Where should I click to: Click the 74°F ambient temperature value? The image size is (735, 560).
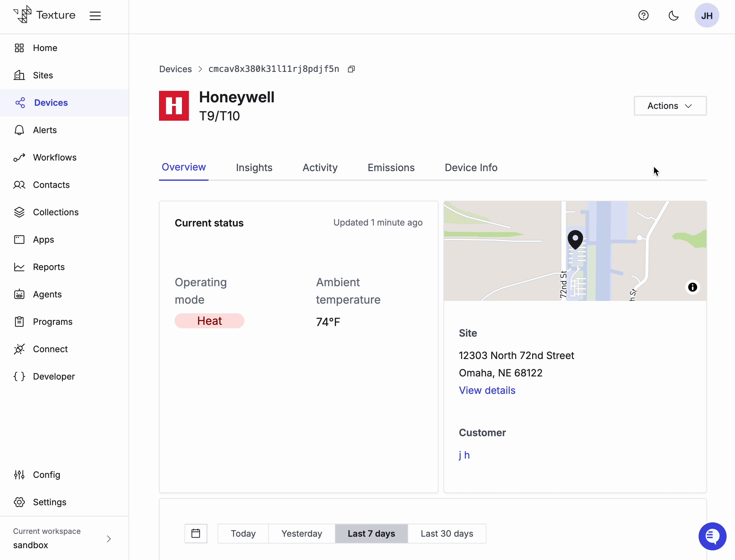coord(328,322)
